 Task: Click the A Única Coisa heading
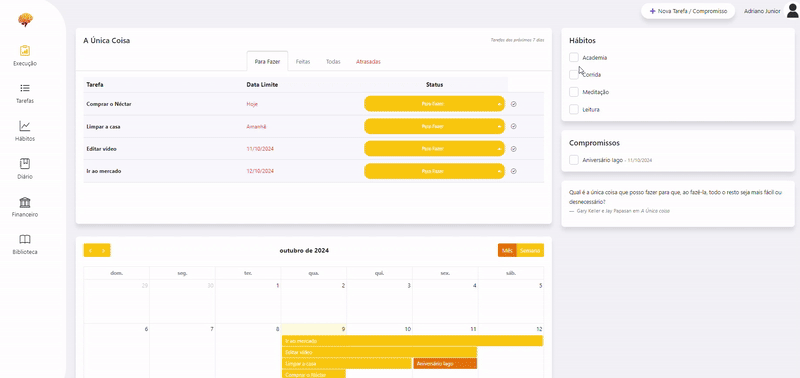point(107,41)
